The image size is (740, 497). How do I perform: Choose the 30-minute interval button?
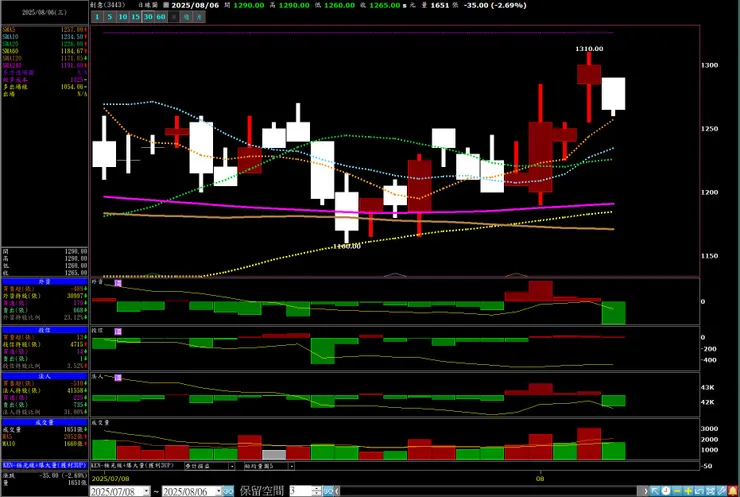coord(148,17)
